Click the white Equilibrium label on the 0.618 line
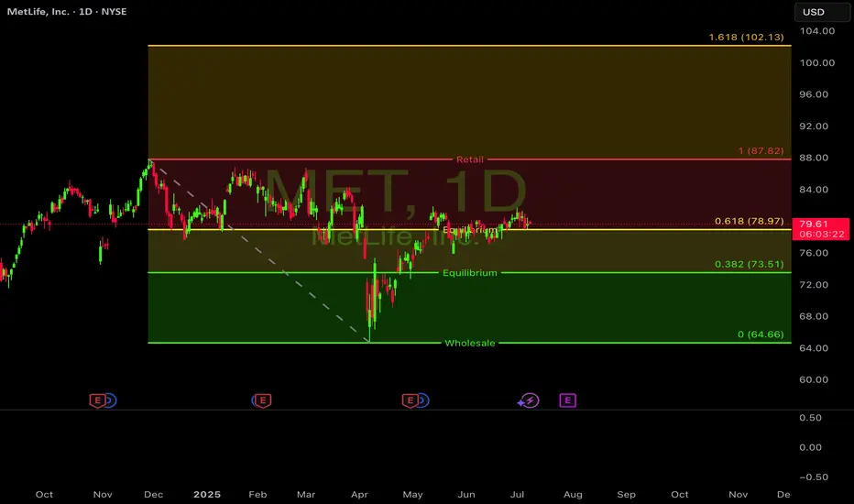This screenshot has height=504, width=854. coord(469,230)
